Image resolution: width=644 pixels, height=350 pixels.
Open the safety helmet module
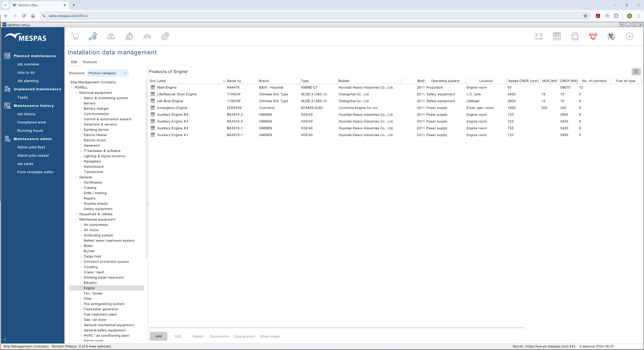click(x=111, y=37)
